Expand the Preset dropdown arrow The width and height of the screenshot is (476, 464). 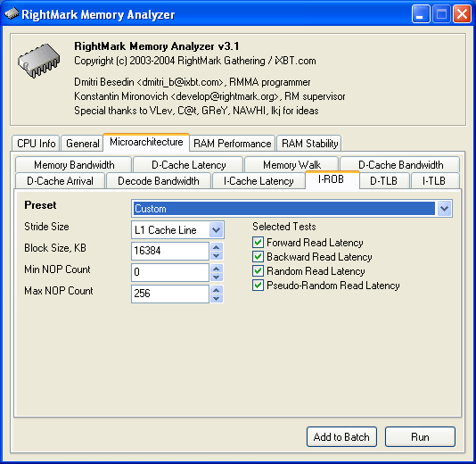444,209
